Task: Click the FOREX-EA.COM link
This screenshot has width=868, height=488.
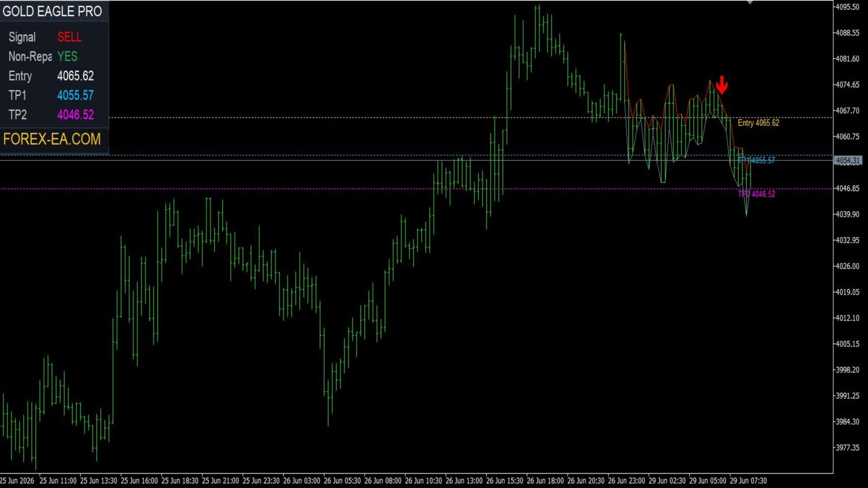Action: click(x=52, y=139)
